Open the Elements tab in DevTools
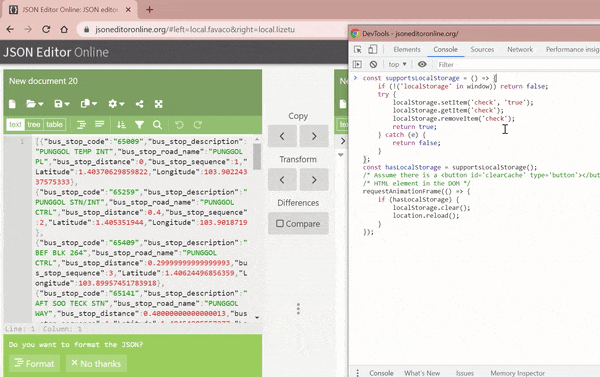This screenshot has height=377, width=600. [x=407, y=49]
